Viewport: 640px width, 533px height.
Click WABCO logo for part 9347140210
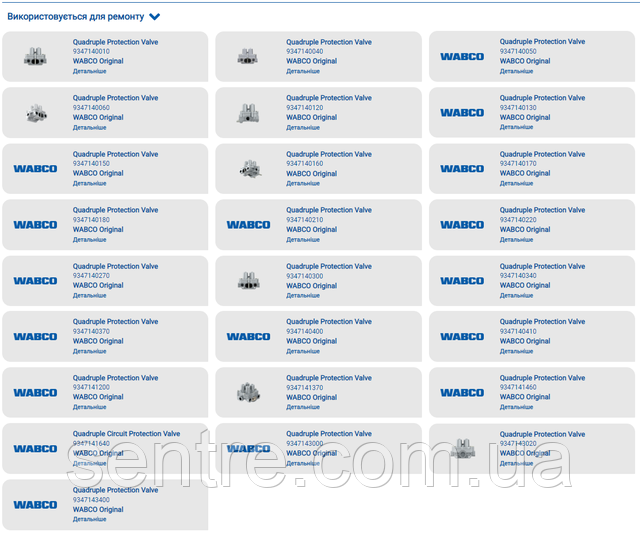tap(248, 225)
